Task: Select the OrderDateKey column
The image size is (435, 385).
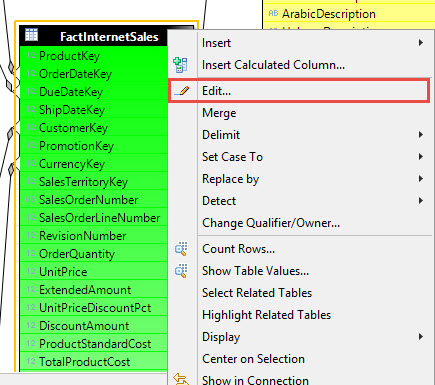Action: [x=93, y=73]
